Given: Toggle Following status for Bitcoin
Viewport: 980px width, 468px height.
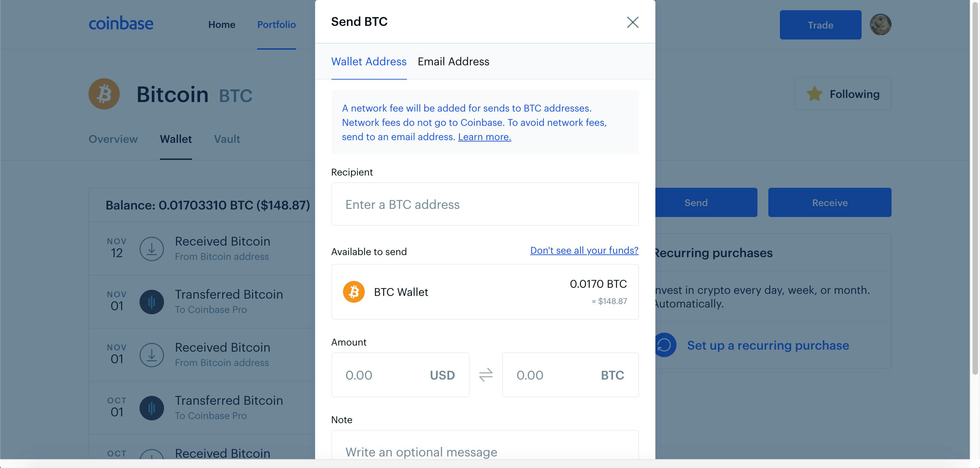Looking at the screenshot, I should tap(843, 94).
